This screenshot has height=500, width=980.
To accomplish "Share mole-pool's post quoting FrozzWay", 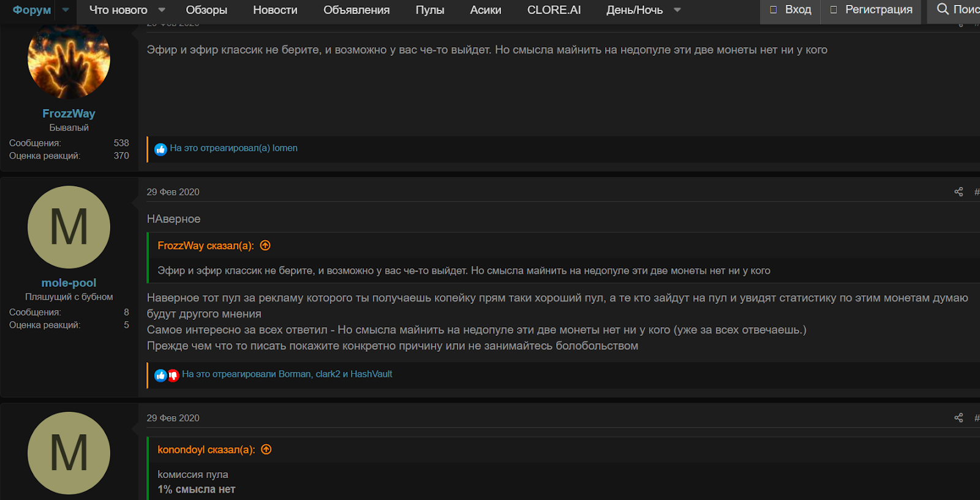I will (x=959, y=192).
